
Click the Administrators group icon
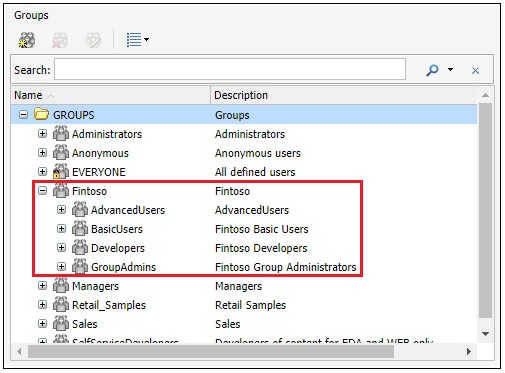click(x=61, y=133)
